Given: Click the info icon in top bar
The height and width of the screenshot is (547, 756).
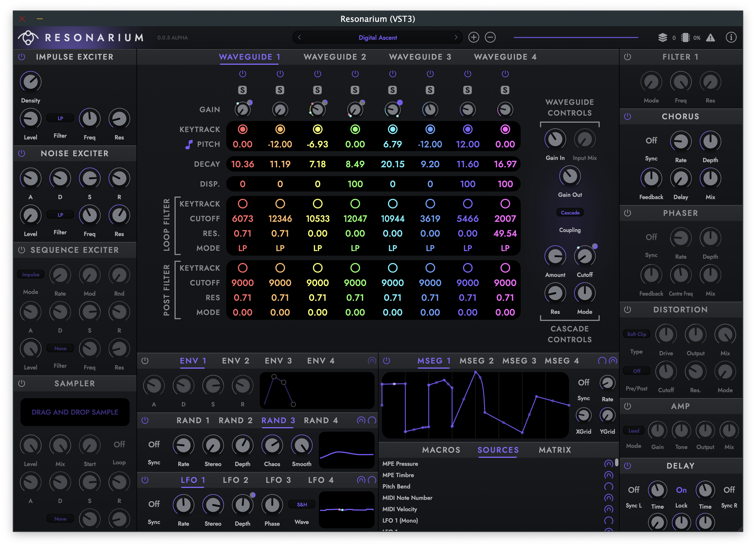Looking at the screenshot, I should [731, 37].
